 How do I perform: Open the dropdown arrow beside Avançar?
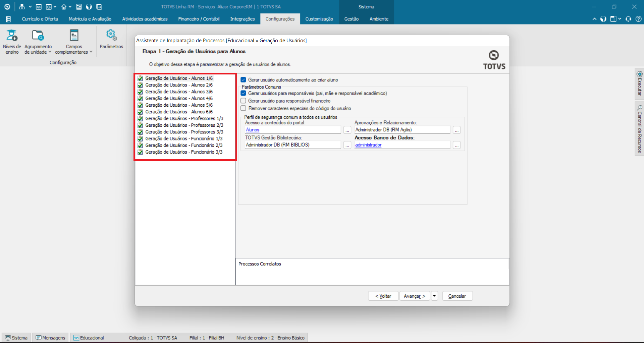(434, 296)
